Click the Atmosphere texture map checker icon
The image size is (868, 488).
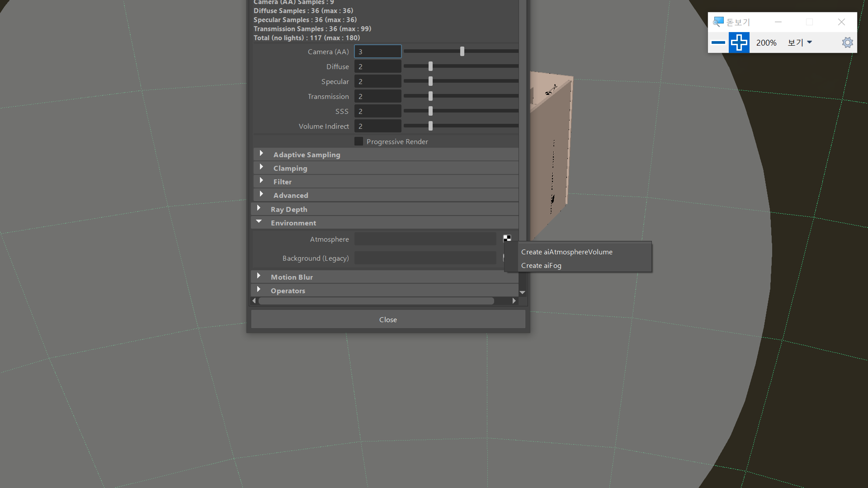[x=507, y=238]
